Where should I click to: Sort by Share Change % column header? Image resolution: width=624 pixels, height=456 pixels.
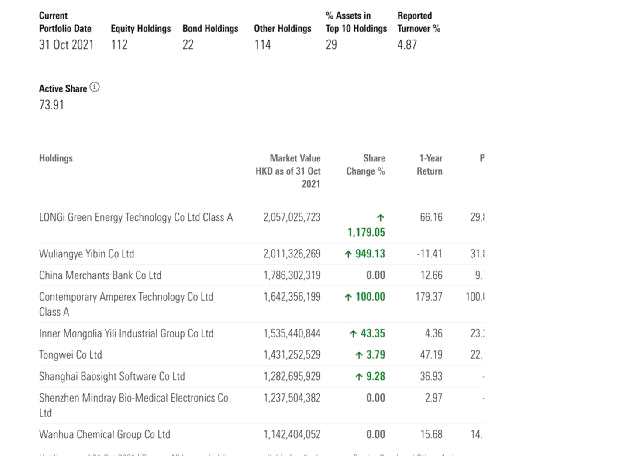[373, 165]
